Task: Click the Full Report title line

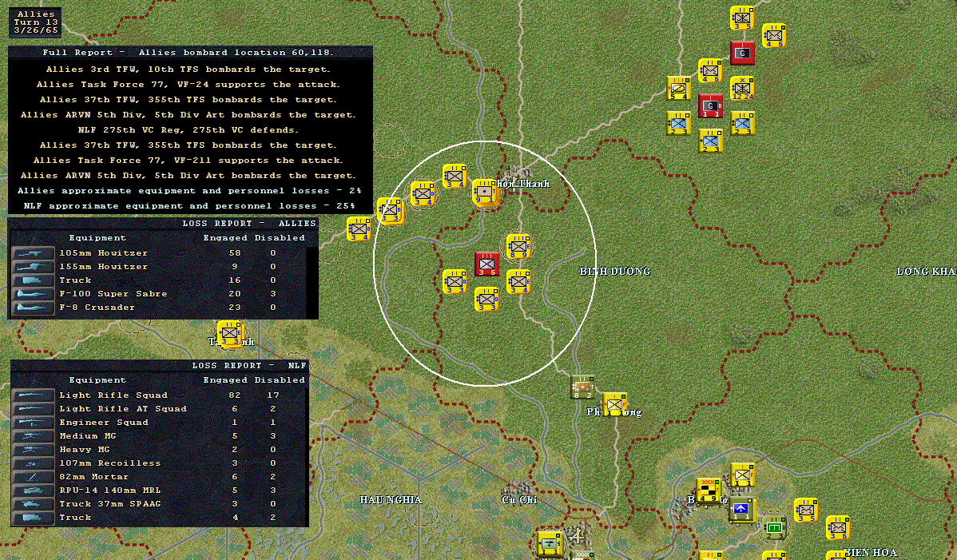Action: coord(189,53)
